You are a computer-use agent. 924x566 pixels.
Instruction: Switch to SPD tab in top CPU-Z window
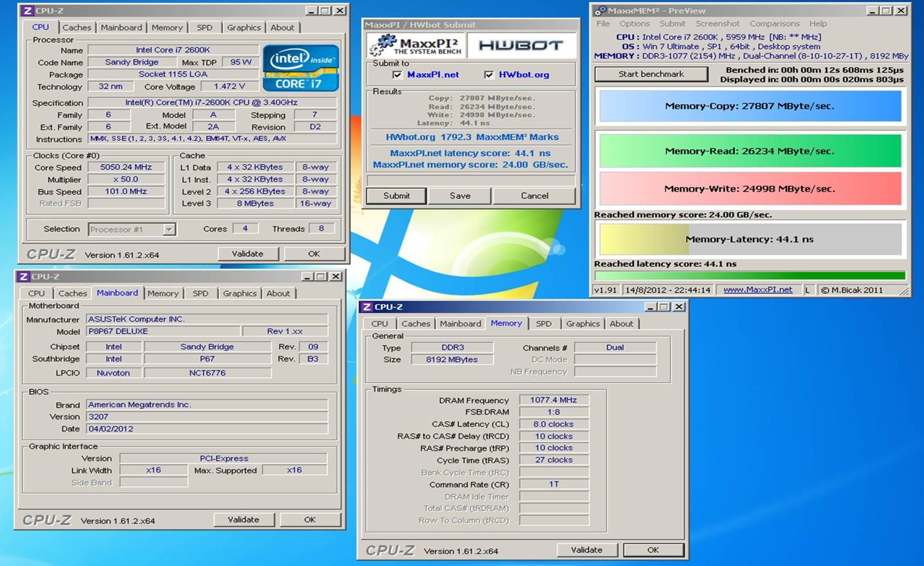coord(205,27)
